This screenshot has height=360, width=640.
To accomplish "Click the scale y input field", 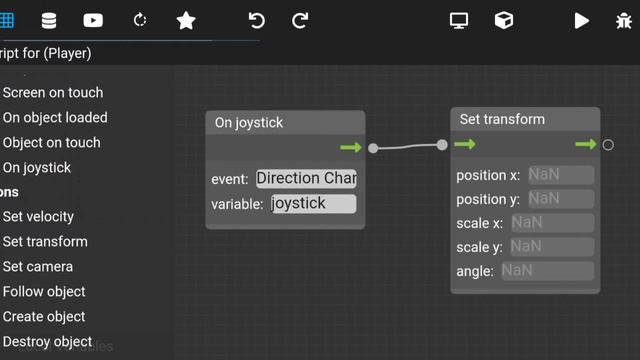I will tap(552, 247).
